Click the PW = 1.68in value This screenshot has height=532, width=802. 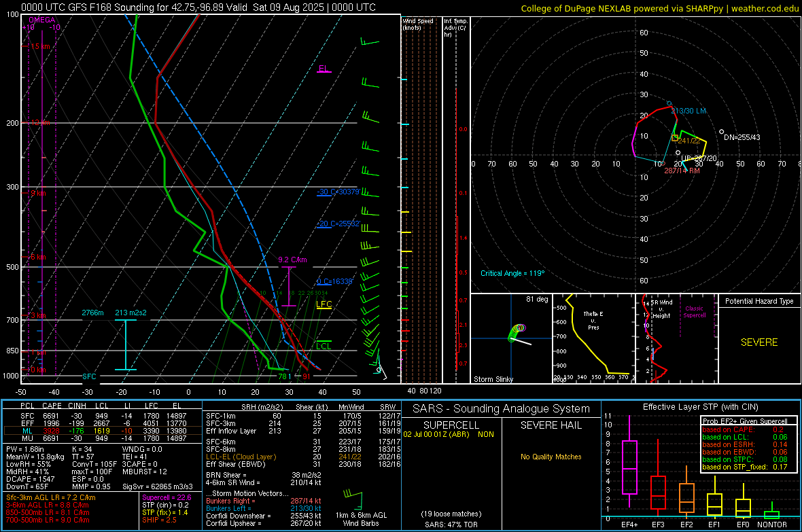25,449
